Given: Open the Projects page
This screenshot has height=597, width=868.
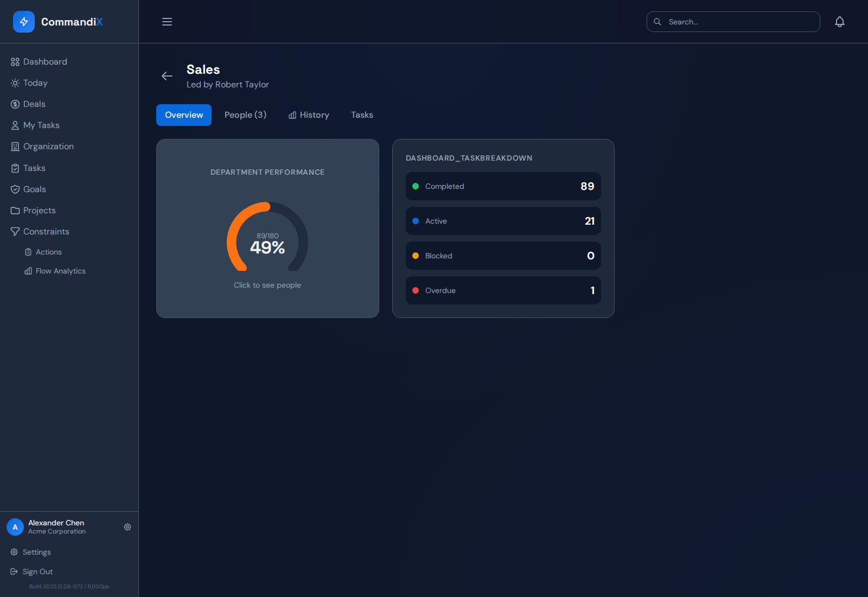Looking at the screenshot, I should tap(40, 211).
